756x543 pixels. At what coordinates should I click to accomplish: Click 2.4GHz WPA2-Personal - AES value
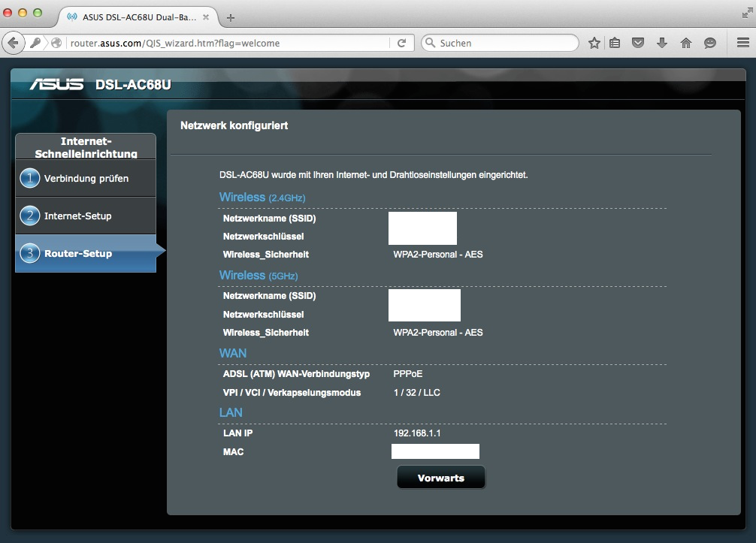coord(438,255)
